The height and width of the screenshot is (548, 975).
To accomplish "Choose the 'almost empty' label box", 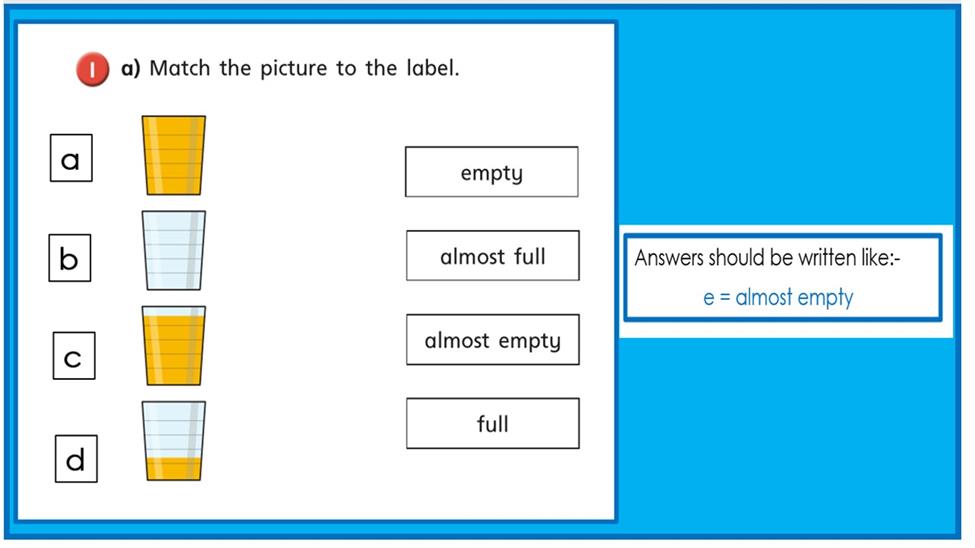I will click(492, 340).
